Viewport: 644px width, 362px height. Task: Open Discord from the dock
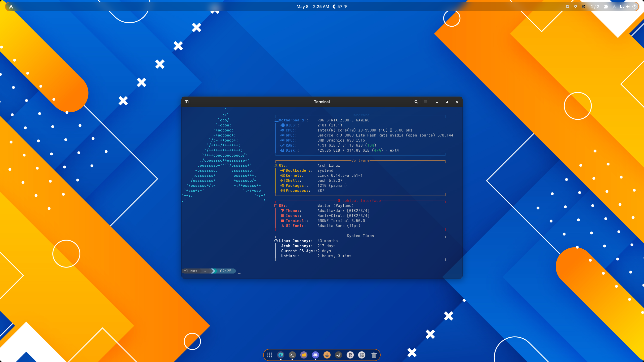(x=315, y=355)
